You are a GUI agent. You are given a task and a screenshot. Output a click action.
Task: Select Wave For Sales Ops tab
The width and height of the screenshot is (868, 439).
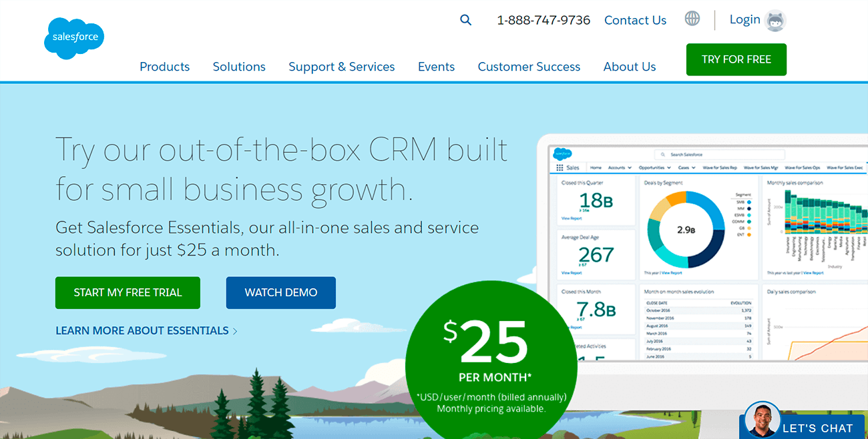pyautogui.click(x=803, y=168)
